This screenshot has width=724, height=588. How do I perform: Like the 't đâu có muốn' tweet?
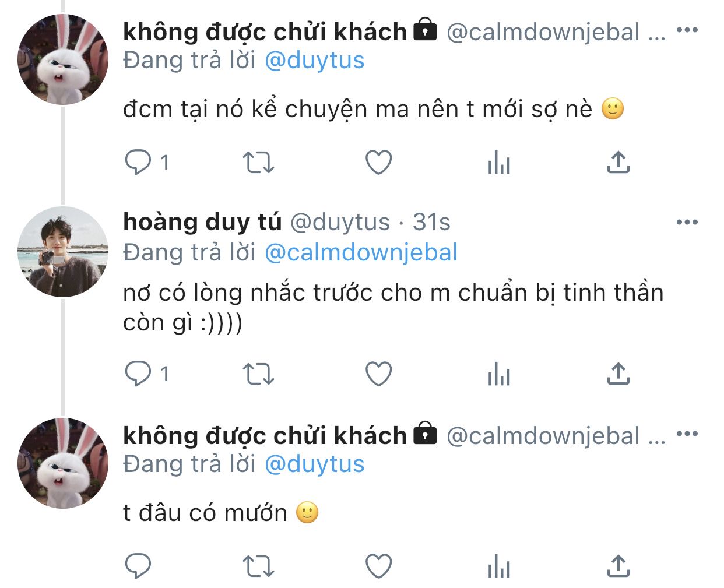378,566
